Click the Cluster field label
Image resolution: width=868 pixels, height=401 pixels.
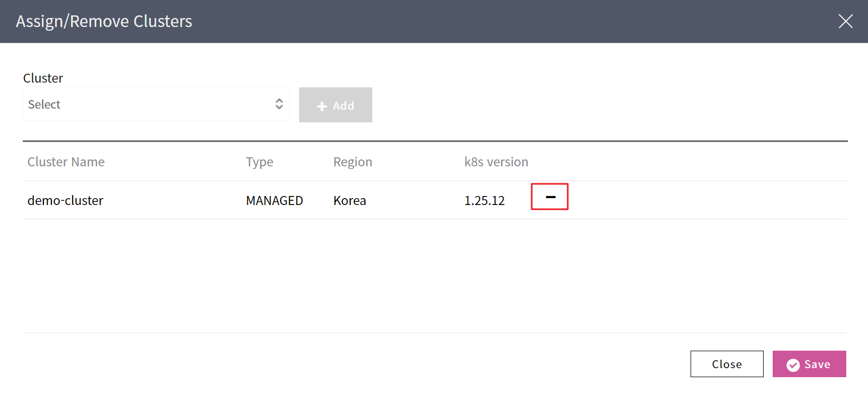click(43, 78)
